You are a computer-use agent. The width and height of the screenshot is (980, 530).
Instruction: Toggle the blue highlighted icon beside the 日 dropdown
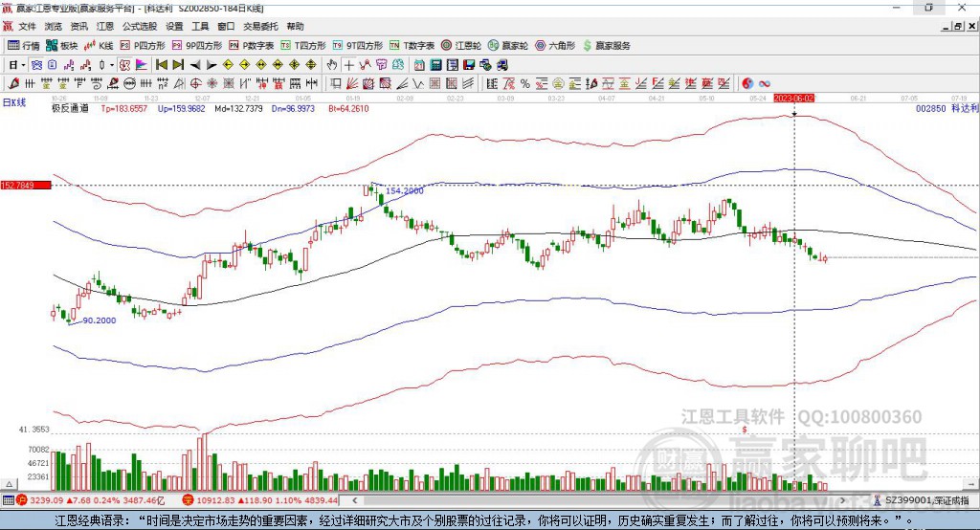37,65
